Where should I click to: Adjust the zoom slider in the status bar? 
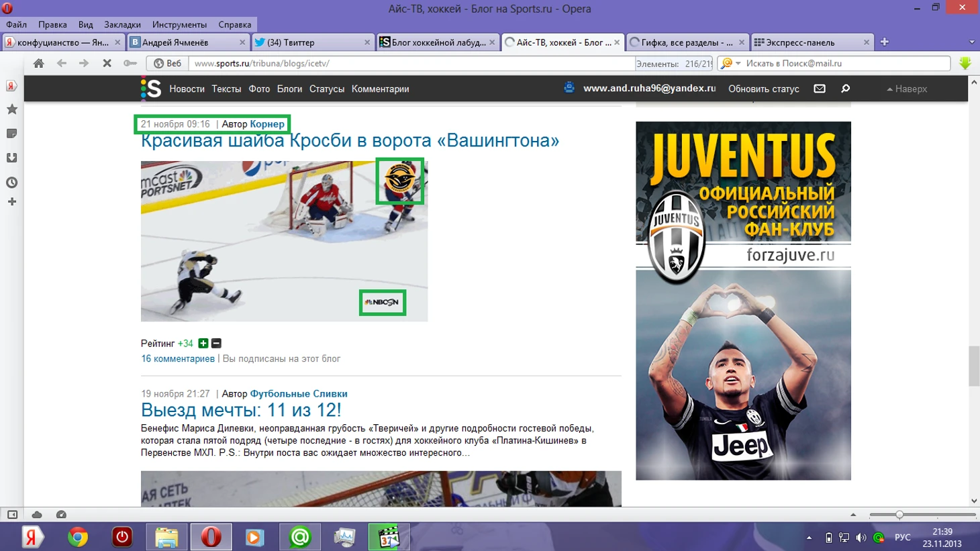[899, 515]
